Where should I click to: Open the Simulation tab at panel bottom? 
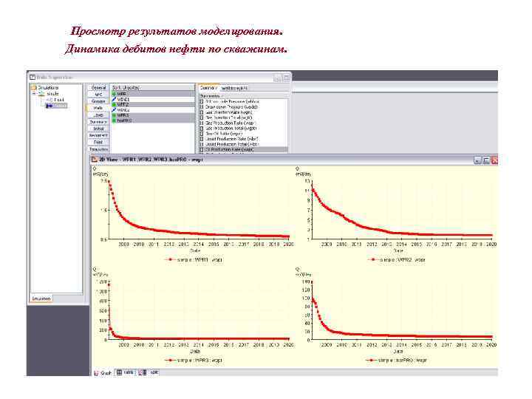point(41,299)
